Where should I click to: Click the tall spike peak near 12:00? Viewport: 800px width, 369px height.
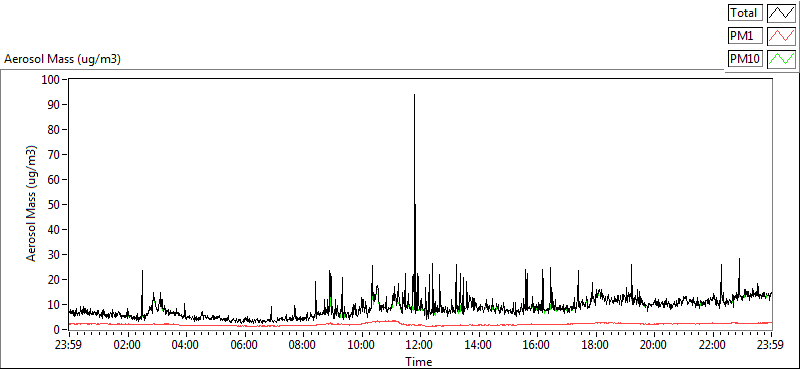(414, 95)
